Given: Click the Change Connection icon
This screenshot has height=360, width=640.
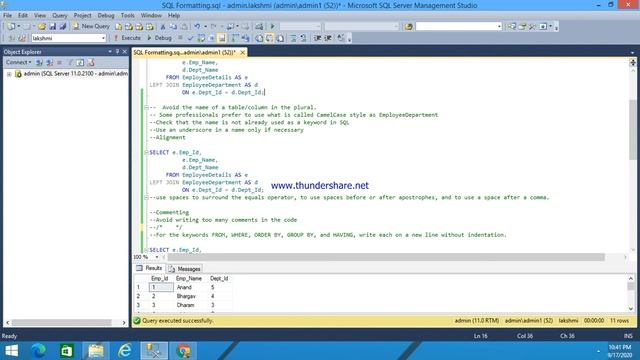Looking at the screenshot, I should coord(22,38).
